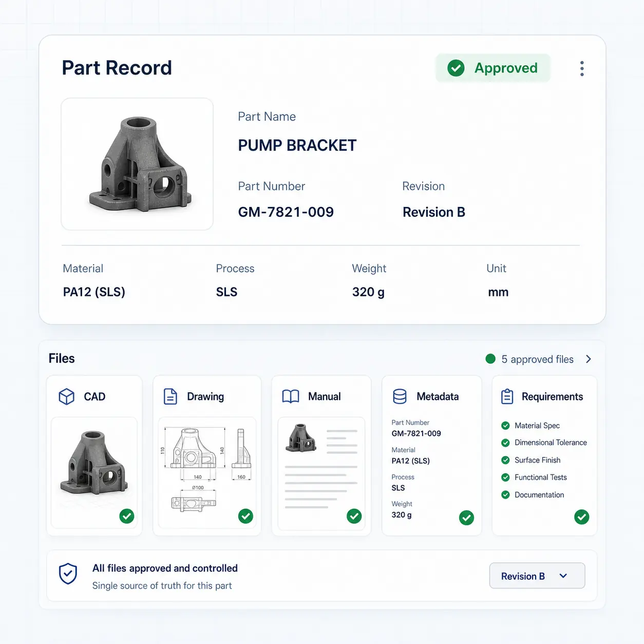Click the Manual open-book icon
644x644 pixels.
pos(291,396)
